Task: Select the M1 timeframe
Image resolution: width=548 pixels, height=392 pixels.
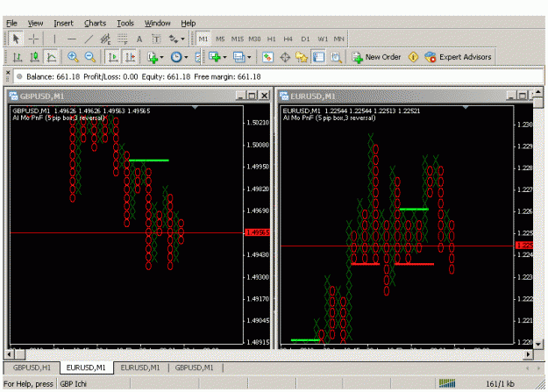Action: [x=203, y=39]
